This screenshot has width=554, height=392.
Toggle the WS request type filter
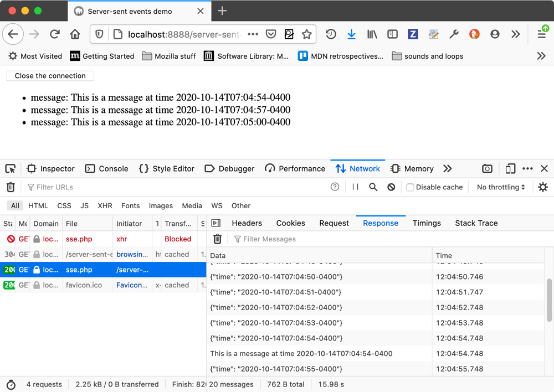tap(217, 205)
